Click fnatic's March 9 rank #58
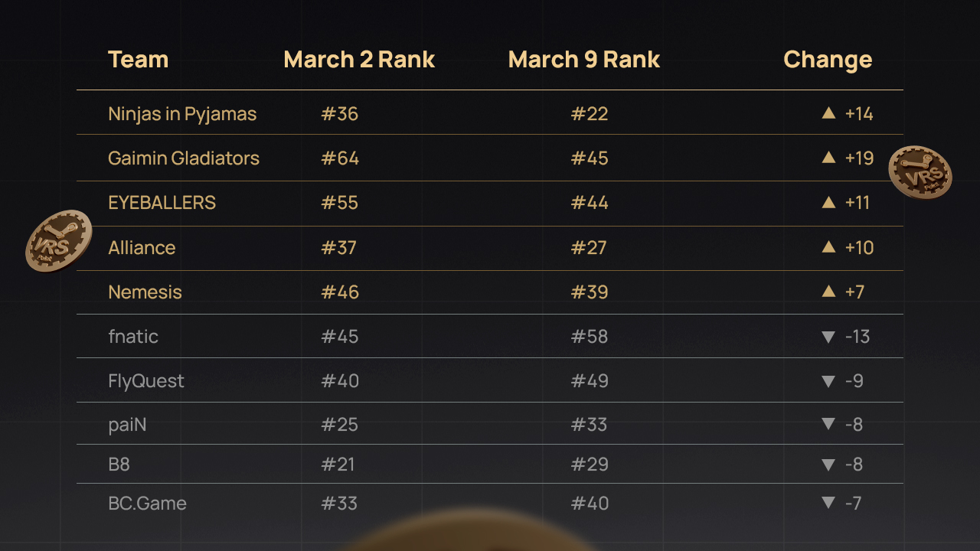This screenshot has width=980, height=551. pyautogui.click(x=590, y=337)
